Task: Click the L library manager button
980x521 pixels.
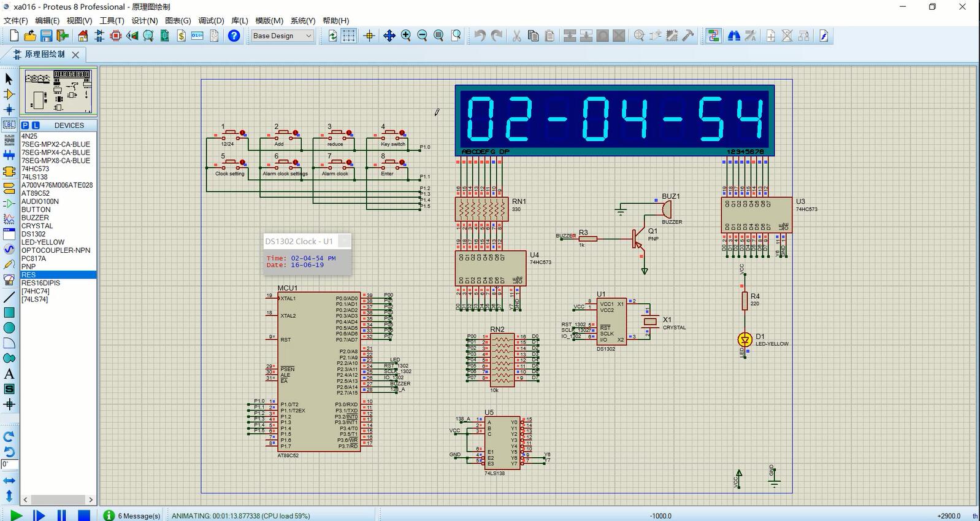Action: 36,125
